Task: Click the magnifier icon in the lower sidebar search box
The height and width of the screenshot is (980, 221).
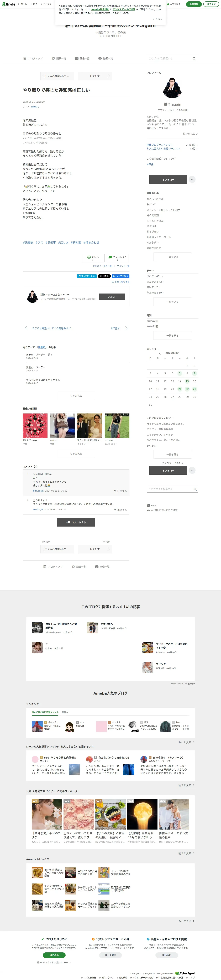Action: [x=195, y=489]
